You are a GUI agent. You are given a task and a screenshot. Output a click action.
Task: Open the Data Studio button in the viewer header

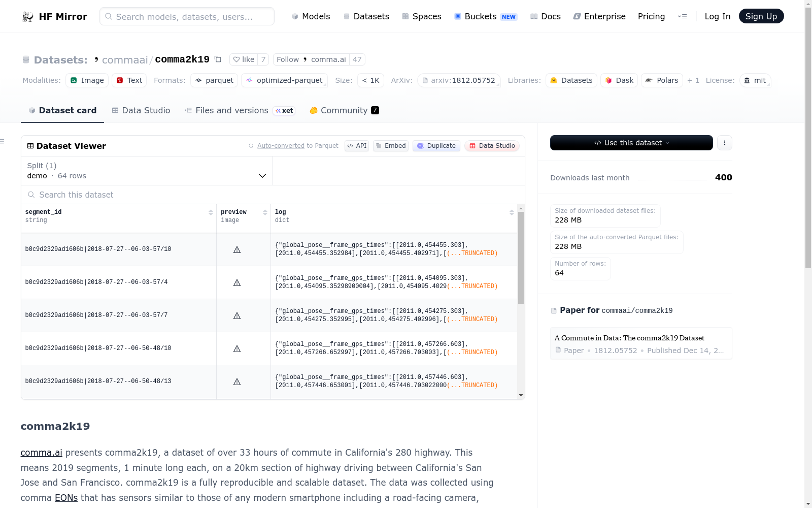point(492,146)
